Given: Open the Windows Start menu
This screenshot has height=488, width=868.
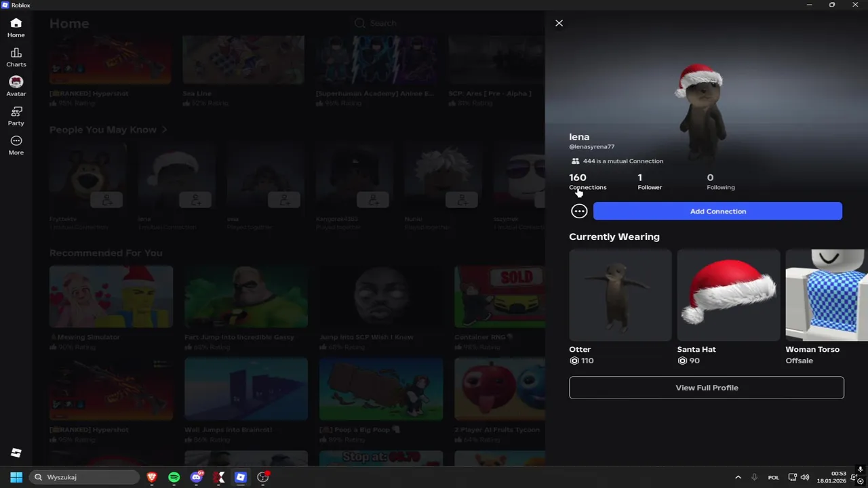Looking at the screenshot, I should point(16,477).
